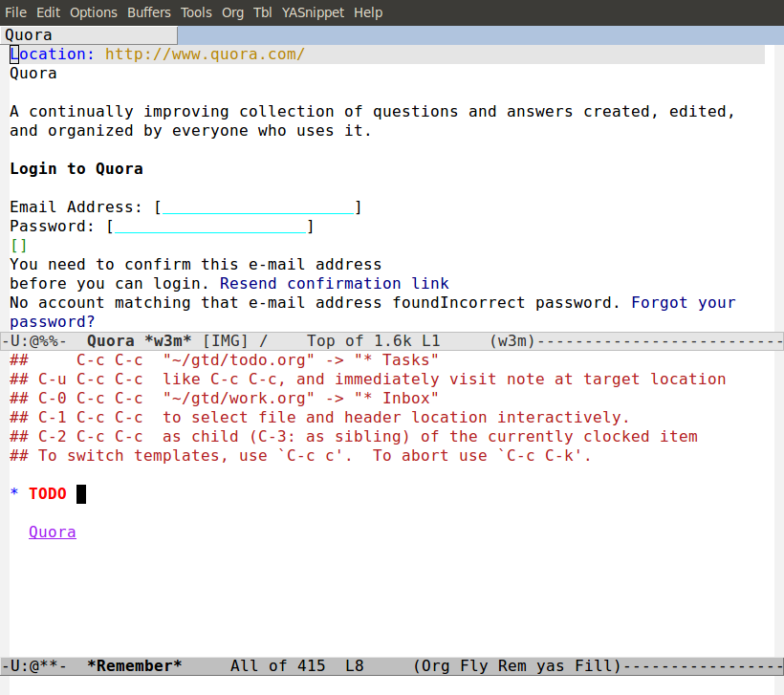784x695 pixels.
Task: Open the Org menu
Action: click(x=232, y=12)
